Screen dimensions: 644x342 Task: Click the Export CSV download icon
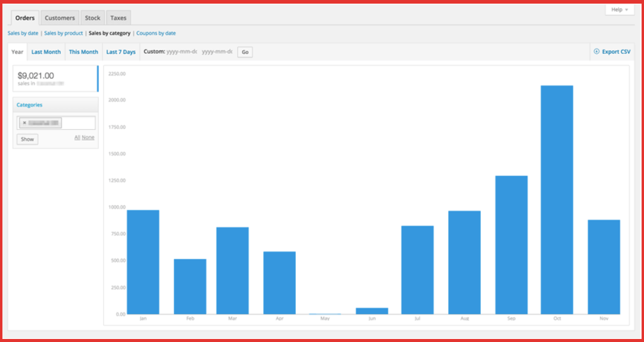597,52
